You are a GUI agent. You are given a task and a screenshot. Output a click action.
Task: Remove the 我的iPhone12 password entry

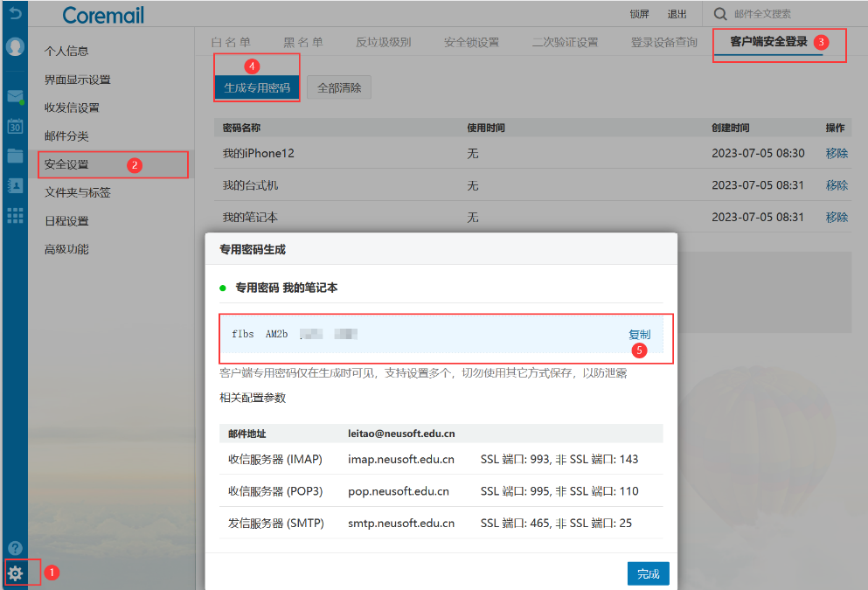tap(837, 153)
